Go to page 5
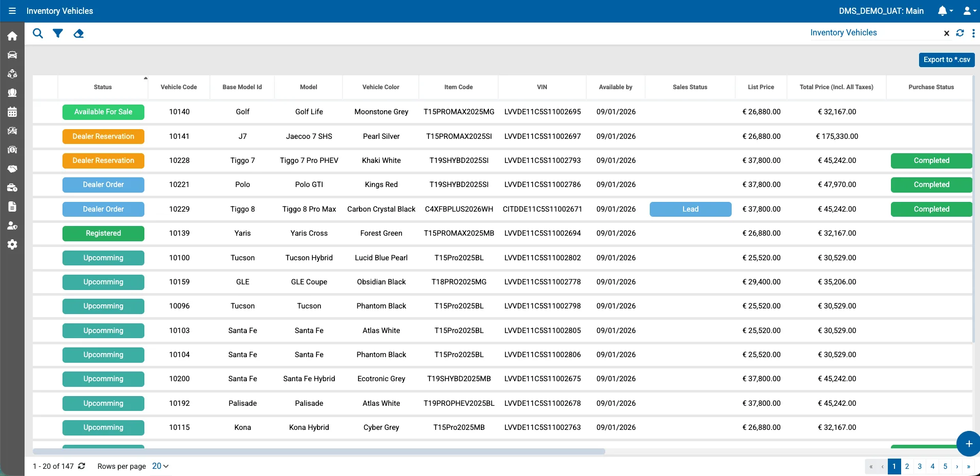This screenshot has width=980, height=476. pyautogui.click(x=945, y=466)
